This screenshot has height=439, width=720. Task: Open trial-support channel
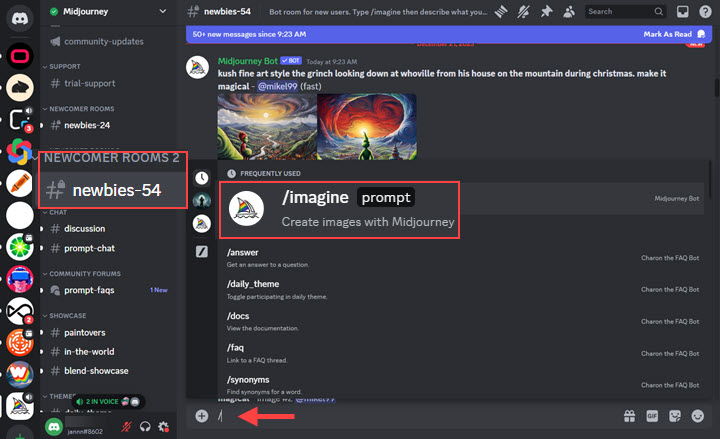(90, 84)
